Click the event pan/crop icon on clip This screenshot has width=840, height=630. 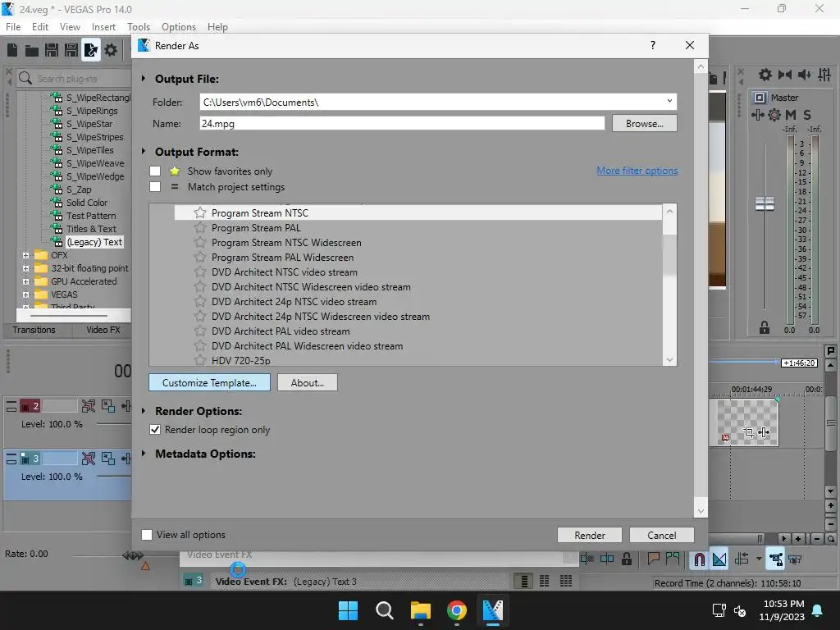tap(749, 431)
